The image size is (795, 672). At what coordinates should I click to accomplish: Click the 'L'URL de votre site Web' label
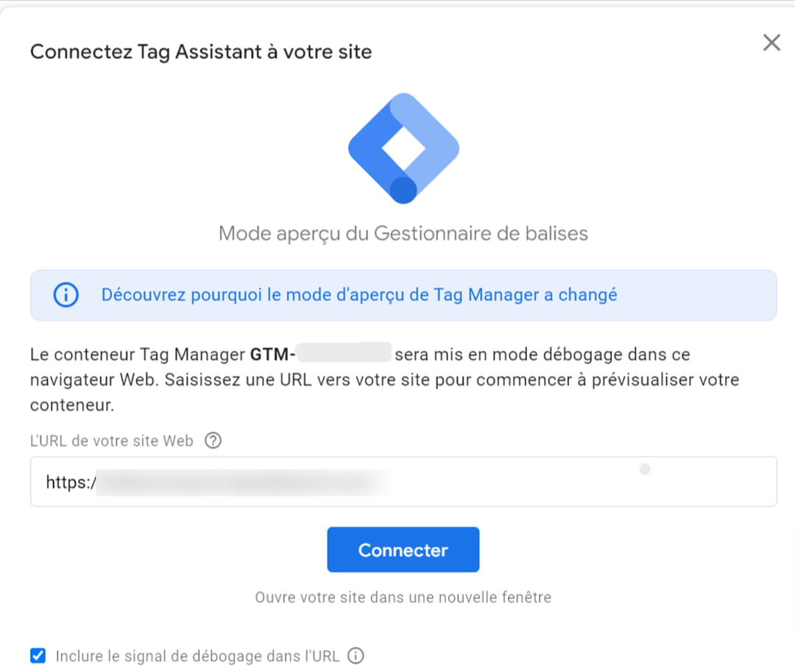[112, 441]
